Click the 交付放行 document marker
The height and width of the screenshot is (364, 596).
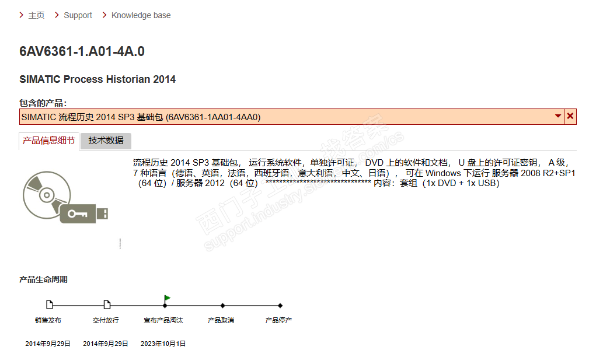coord(107,304)
